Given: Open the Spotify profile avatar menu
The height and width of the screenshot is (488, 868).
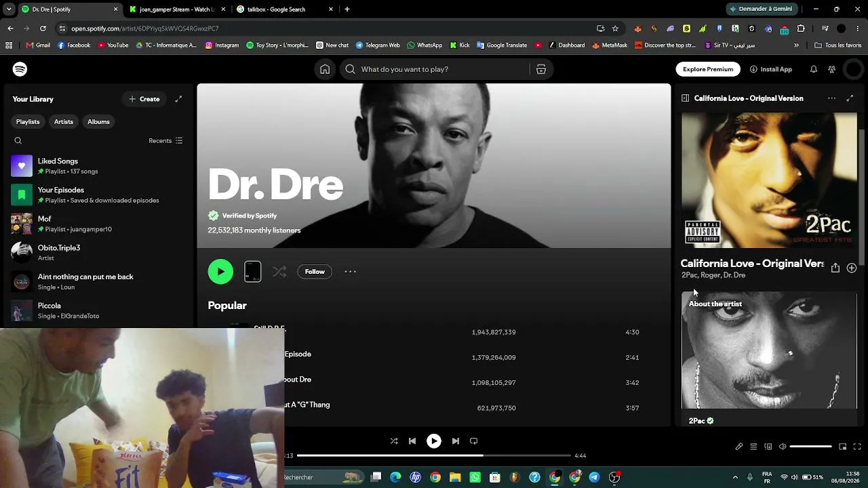Looking at the screenshot, I should coord(853,69).
